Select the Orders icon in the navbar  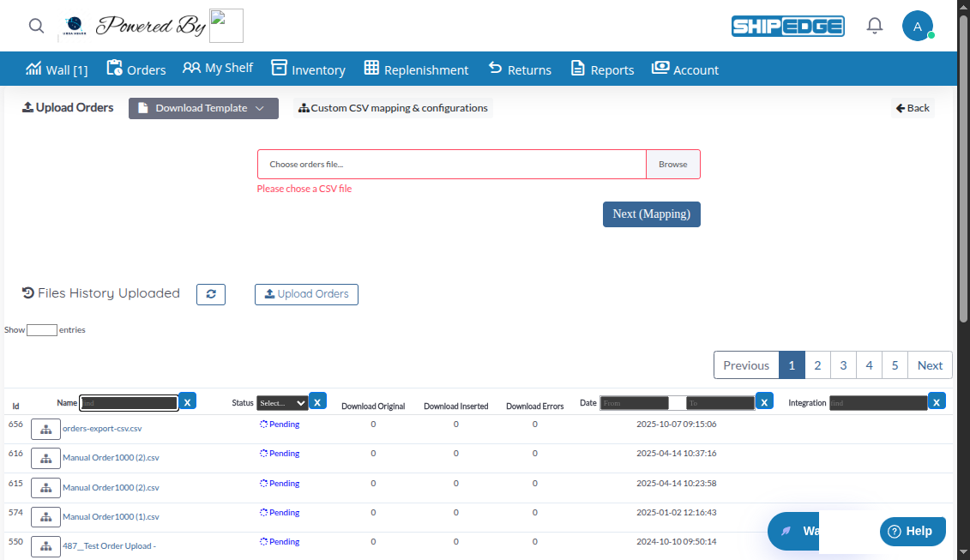(x=136, y=69)
